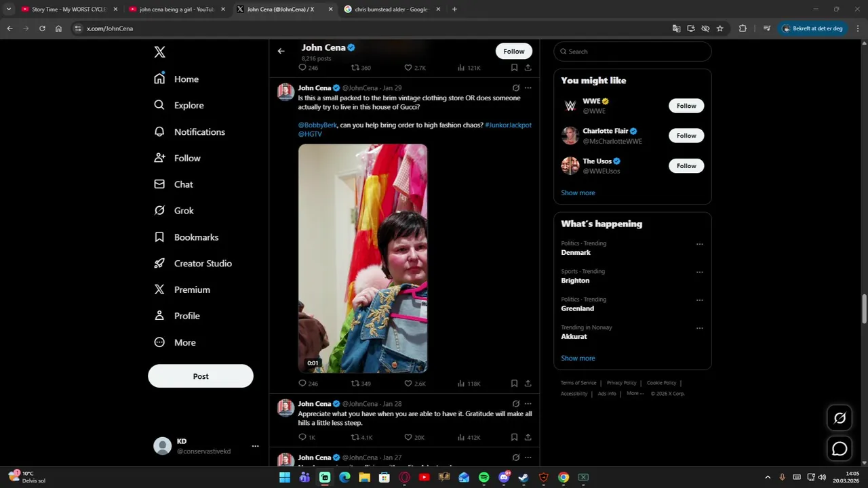Open Home in the left sidebar

pos(176,79)
